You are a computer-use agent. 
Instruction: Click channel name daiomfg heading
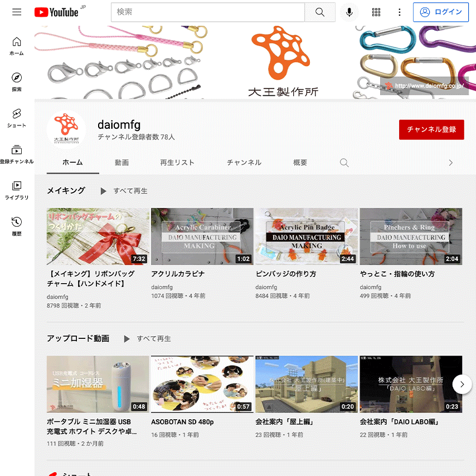pyautogui.click(x=119, y=125)
